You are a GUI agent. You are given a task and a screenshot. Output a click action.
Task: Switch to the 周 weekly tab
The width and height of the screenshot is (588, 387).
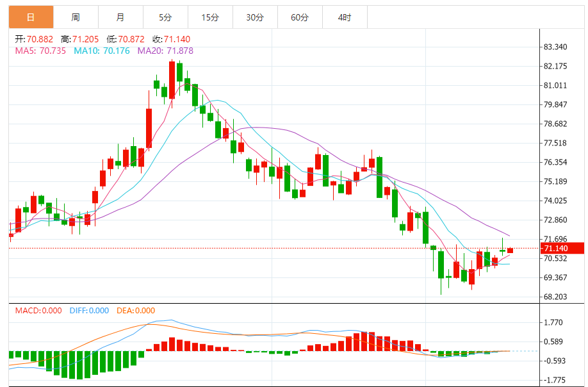coord(76,17)
